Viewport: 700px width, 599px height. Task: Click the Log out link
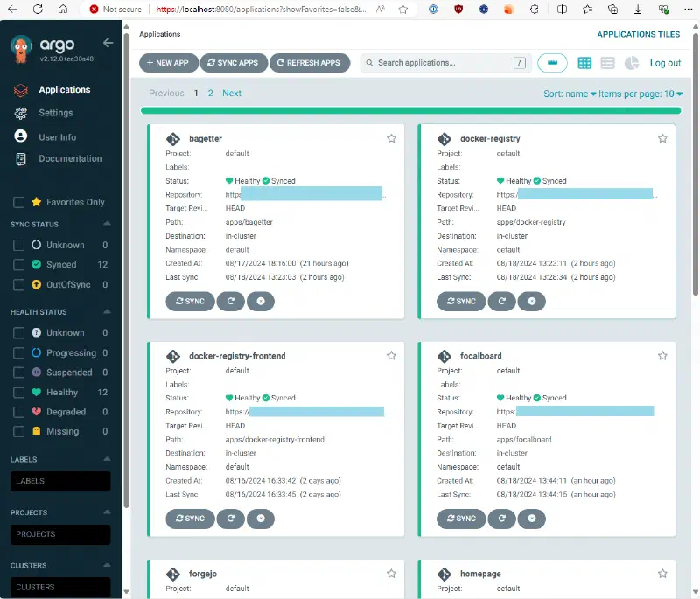(665, 63)
